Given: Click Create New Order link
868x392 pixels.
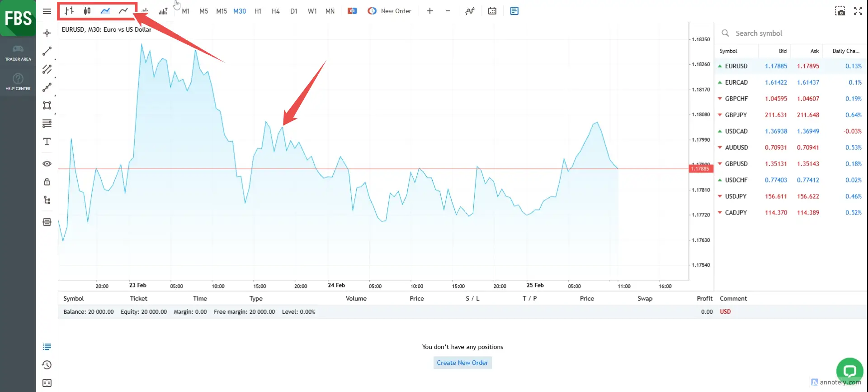Looking at the screenshot, I should pos(462,363).
